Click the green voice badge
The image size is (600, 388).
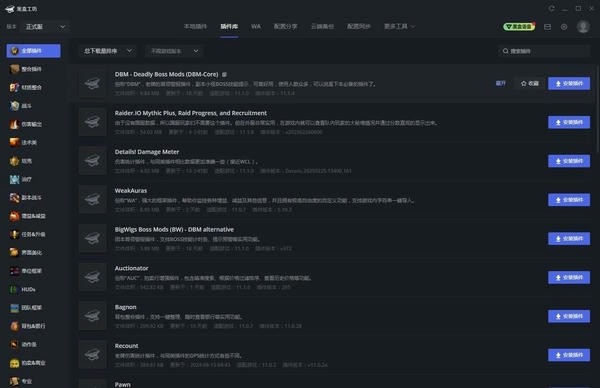pyautogui.click(x=519, y=26)
